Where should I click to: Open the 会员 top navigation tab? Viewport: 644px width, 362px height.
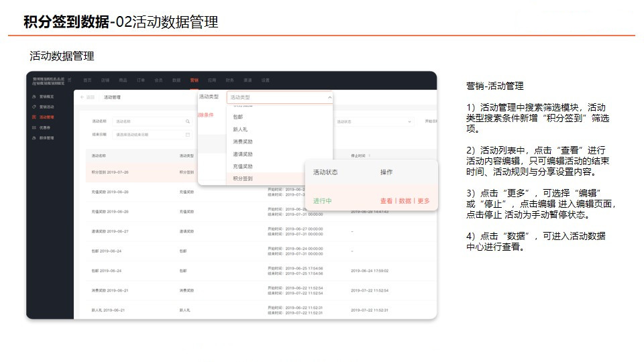click(x=158, y=80)
